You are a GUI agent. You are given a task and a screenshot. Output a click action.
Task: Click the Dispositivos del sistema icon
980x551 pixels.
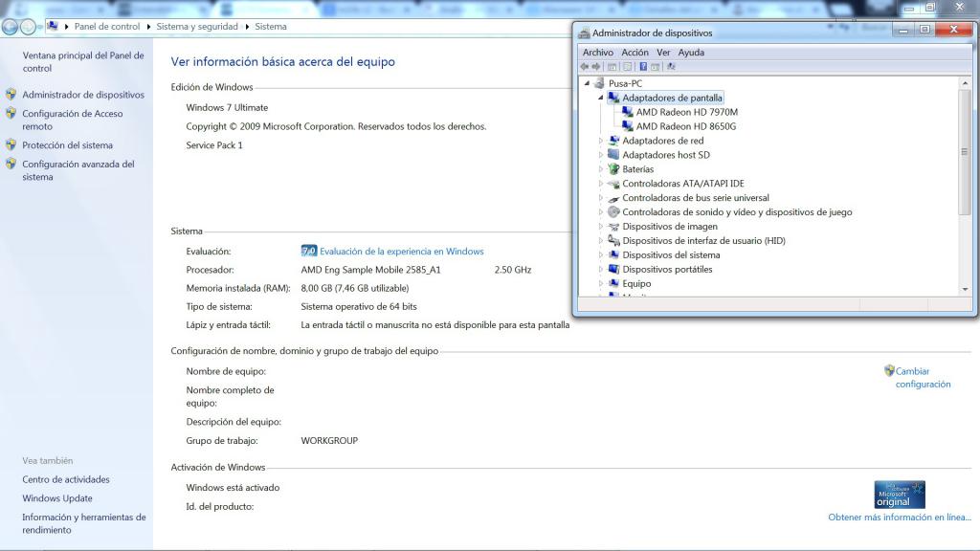613,254
